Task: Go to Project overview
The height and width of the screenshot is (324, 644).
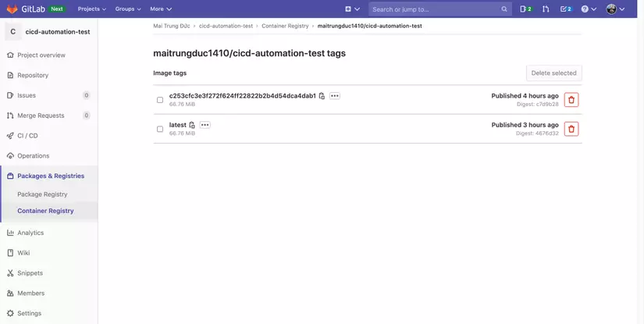Action: 41,55
